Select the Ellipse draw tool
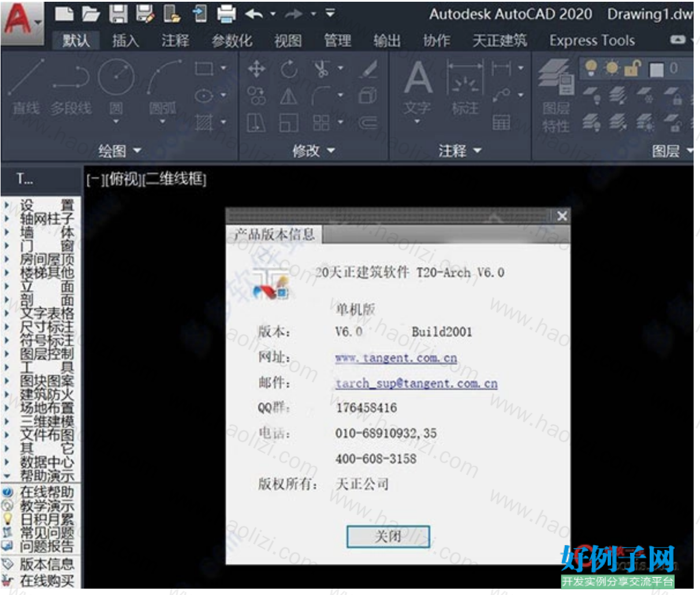This screenshot has height=595, width=700. (x=204, y=95)
